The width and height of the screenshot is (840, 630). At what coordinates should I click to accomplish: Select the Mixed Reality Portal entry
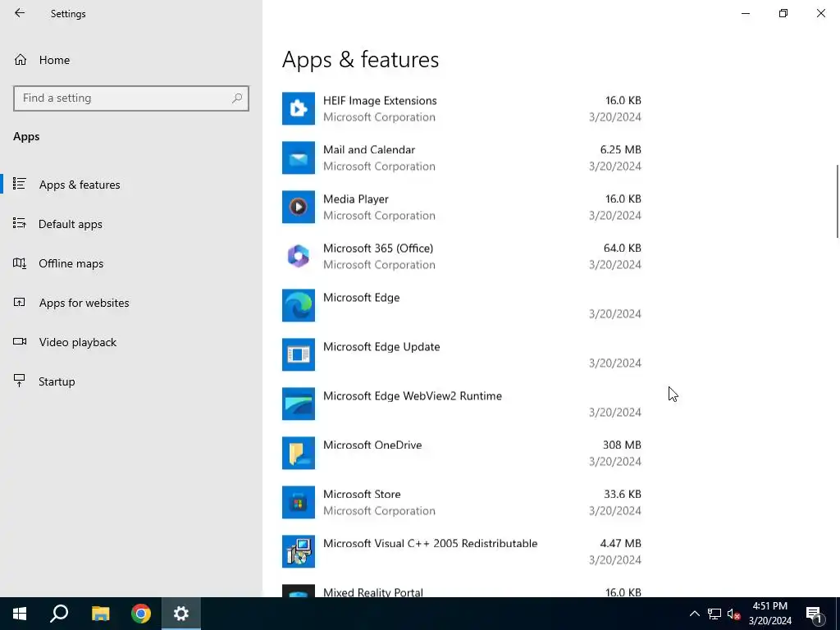462,591
